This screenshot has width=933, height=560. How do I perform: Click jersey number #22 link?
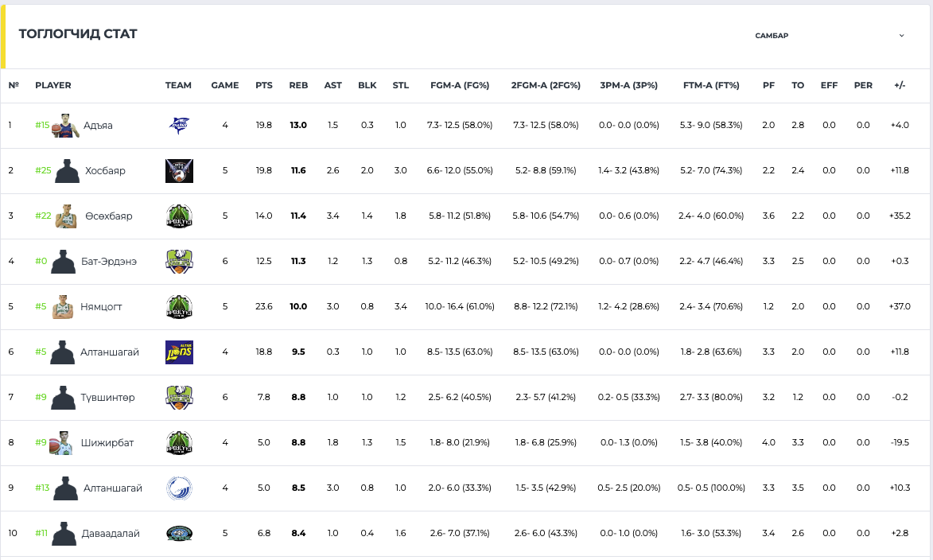coord(42,216)
